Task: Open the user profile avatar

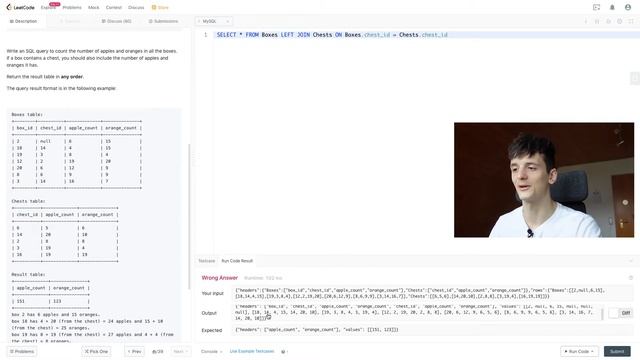Action: (628, 7)
